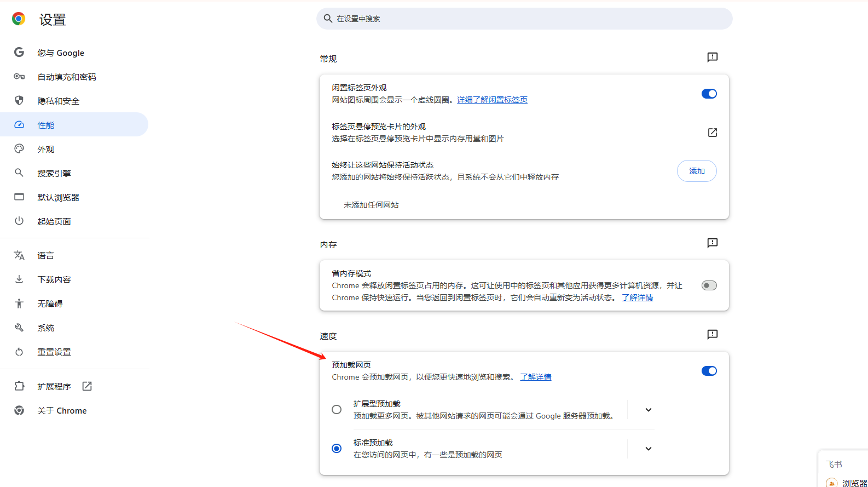Click the shield icon for 隐私和安全

point(19,101)
